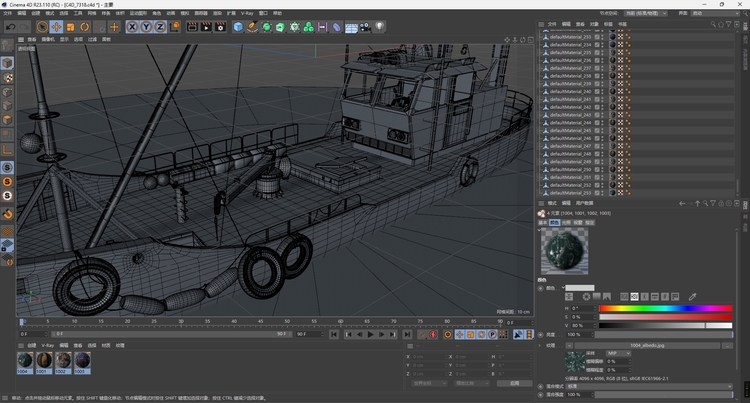Viewport: 750px width, 403px height.
Task: Click the blue Cube primitive icon
Action: click(238, 27)
